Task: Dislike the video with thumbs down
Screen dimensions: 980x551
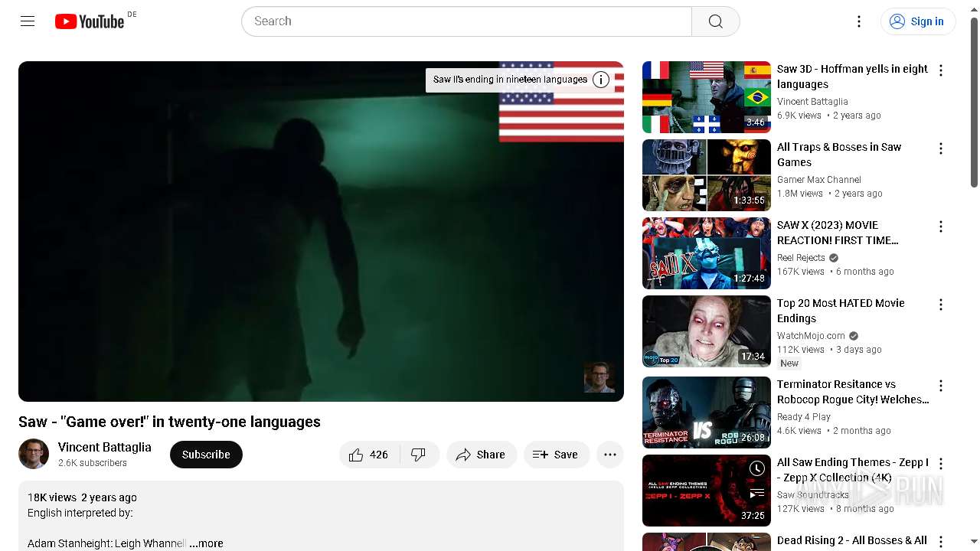Action: pos(419,455)
